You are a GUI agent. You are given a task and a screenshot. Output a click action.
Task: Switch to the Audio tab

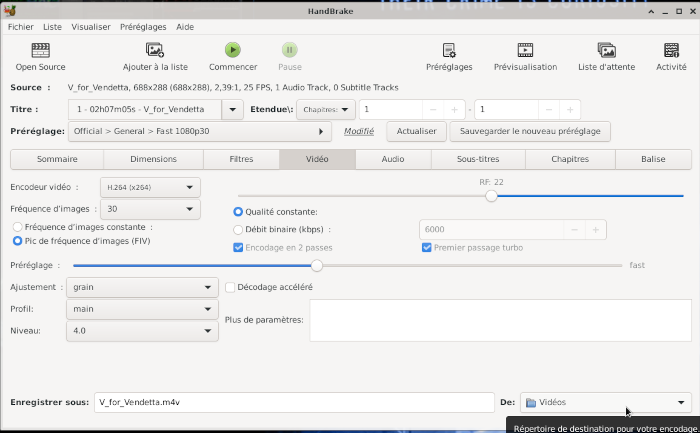click(x=393, y=159)
